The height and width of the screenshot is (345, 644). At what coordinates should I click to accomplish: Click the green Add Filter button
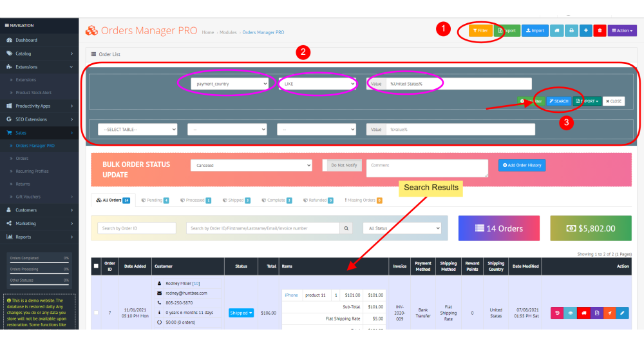[531, 101]
